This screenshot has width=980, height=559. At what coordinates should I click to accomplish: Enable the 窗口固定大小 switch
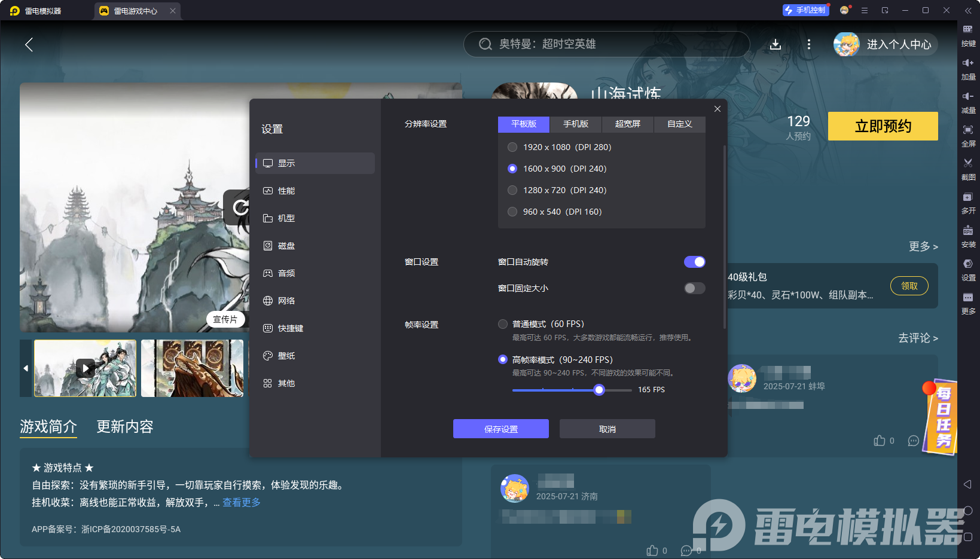click(x=695, y=288)
